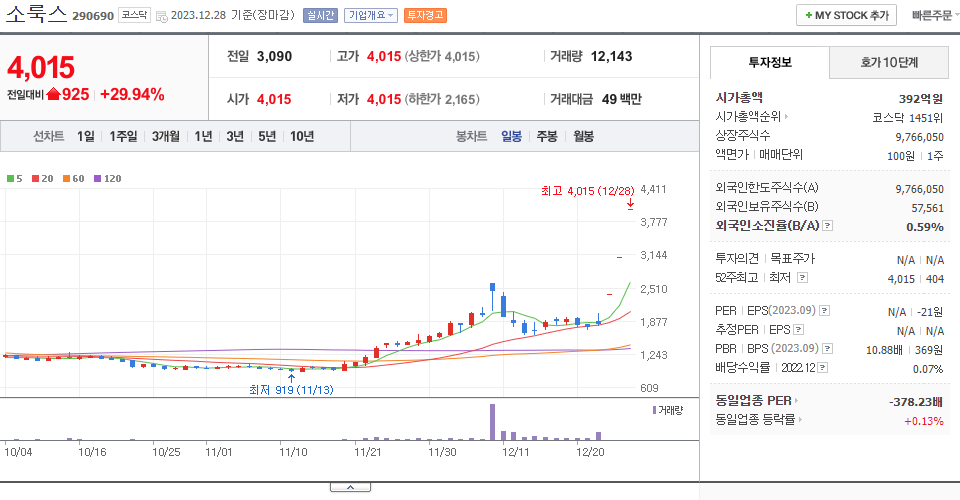Viewport: 960px width, 500px height.
Task: Select the 3개월 line chart period
Action: coord(166,136)
